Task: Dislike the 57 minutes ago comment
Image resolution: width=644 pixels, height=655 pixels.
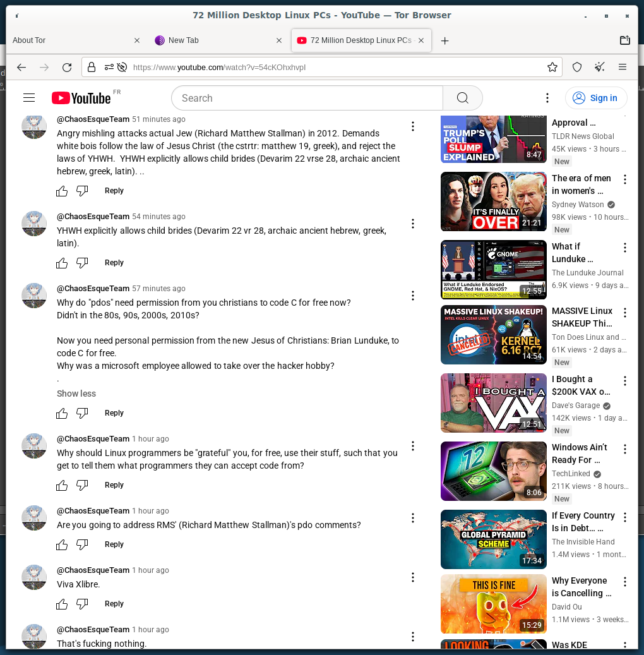Action: 82,413
